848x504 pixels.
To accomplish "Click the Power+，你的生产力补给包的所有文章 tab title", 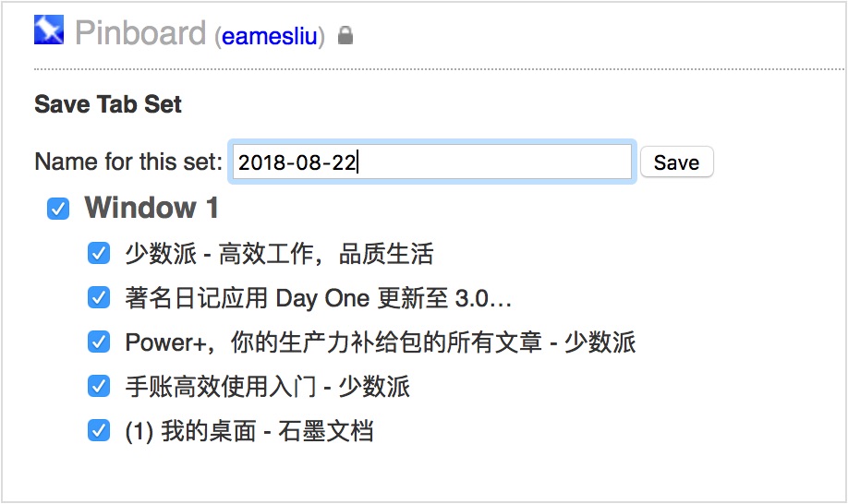I will (380, 342).
